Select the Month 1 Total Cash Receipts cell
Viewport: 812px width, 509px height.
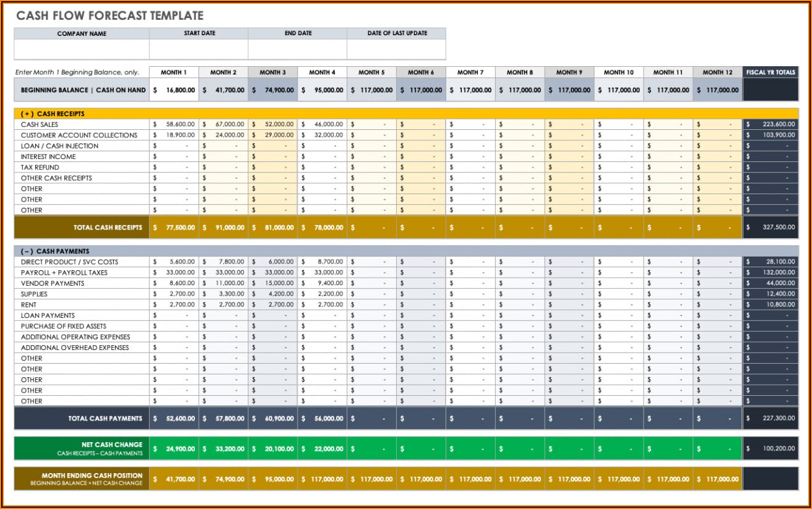174,228
